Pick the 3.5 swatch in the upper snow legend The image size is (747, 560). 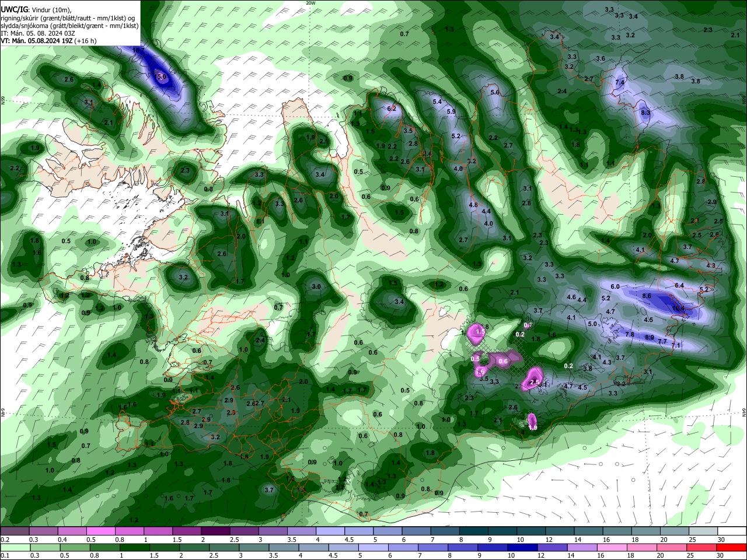point(302,531)
